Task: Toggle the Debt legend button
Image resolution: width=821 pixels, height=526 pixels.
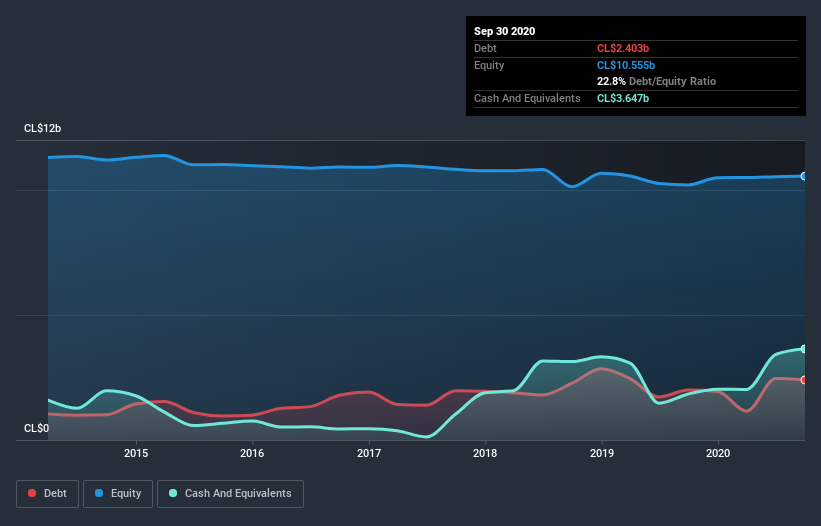Action: coord(47,494)
